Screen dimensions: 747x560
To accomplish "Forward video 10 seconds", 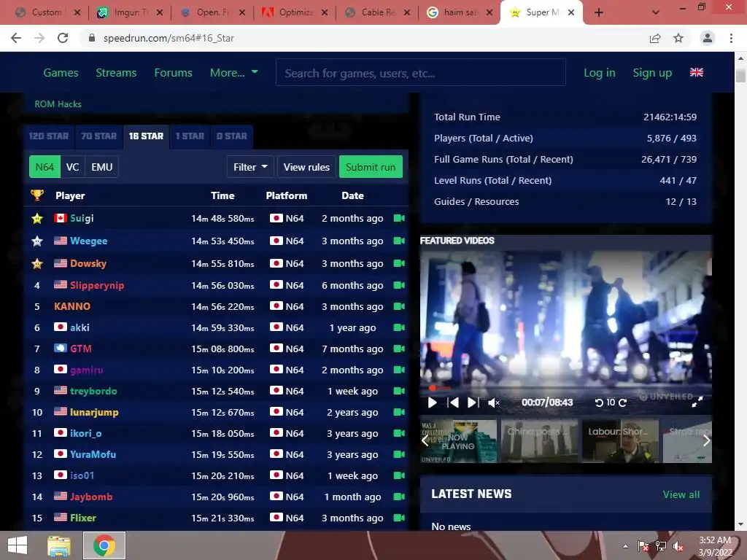I will [x=622, y=402].
